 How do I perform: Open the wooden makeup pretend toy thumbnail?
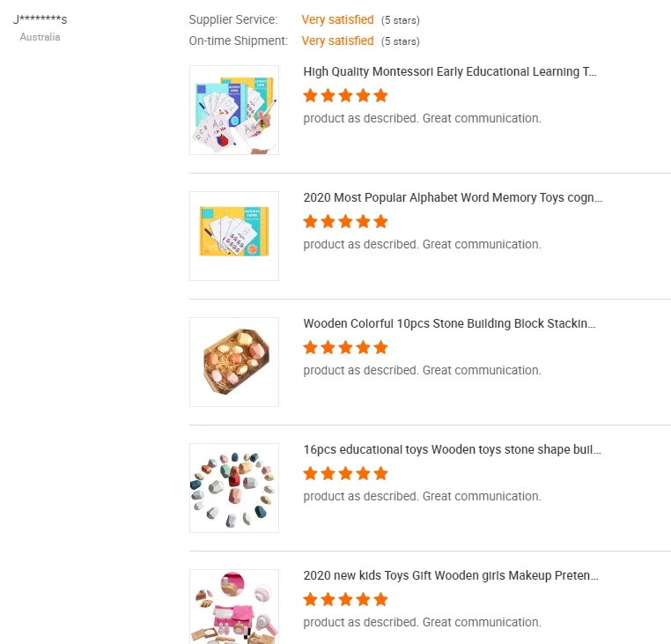[234, 607]
